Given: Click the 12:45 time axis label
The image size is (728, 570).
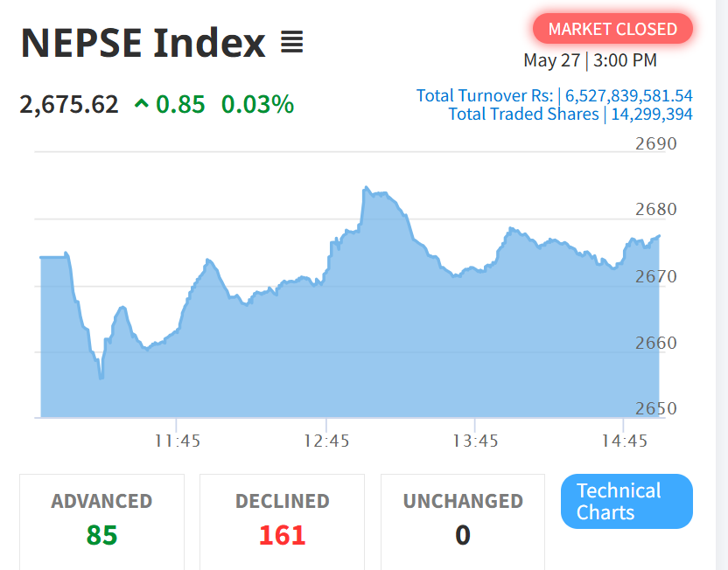Looking at the screenshot, I should (326, 441).
